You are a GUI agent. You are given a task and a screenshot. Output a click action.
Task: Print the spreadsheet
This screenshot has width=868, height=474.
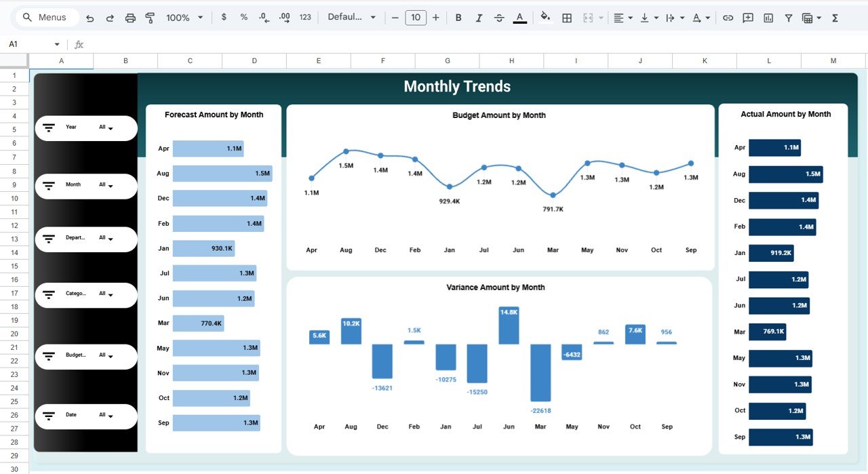tap(130, 17)
